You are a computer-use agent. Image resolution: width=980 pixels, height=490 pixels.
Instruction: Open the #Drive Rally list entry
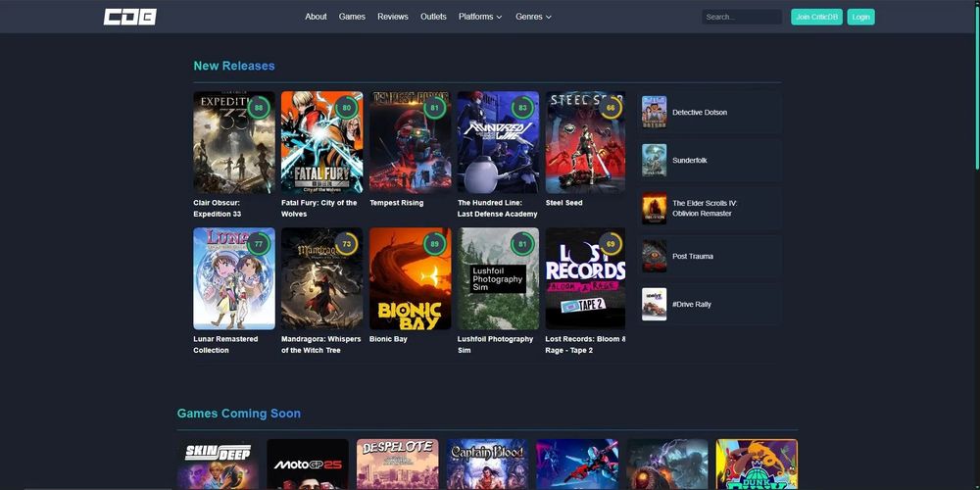point(710,305)
